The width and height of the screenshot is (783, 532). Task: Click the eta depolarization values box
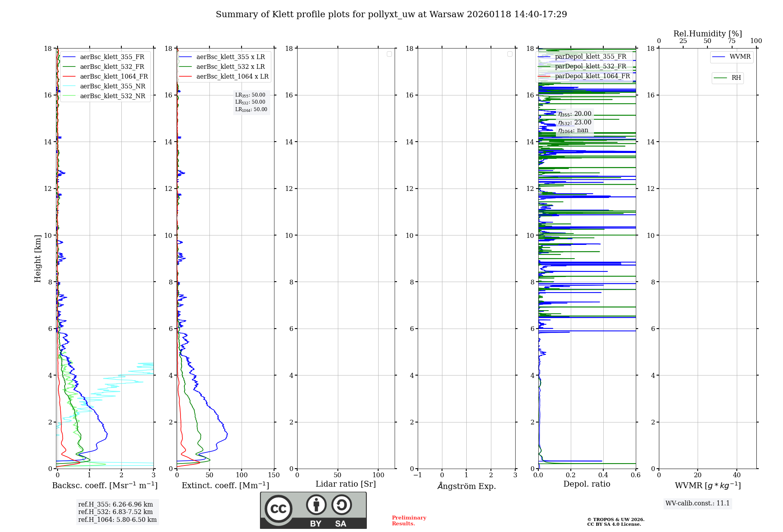574,122
